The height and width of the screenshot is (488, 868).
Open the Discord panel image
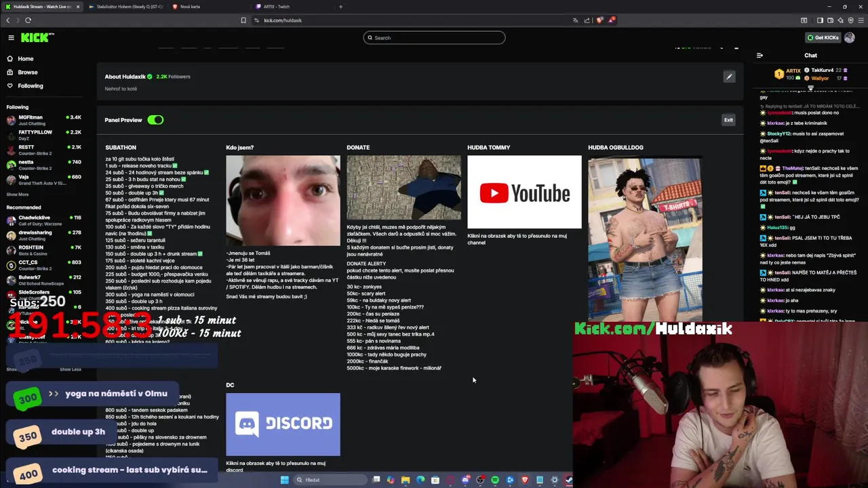(x=283, y=424)
